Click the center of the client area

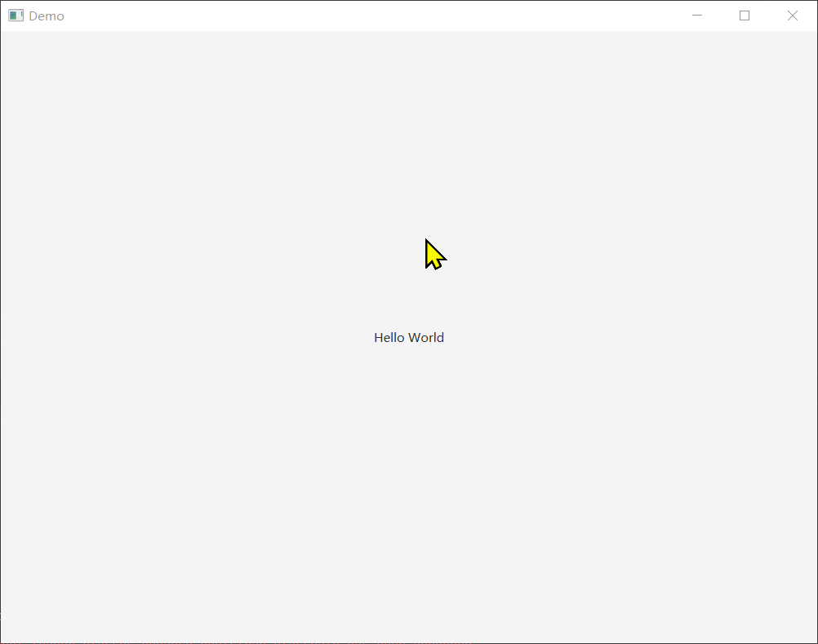409,337
